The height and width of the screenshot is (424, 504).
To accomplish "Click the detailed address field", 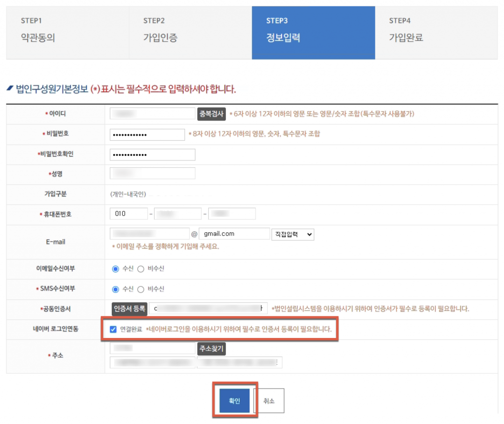I will [240, 363].
